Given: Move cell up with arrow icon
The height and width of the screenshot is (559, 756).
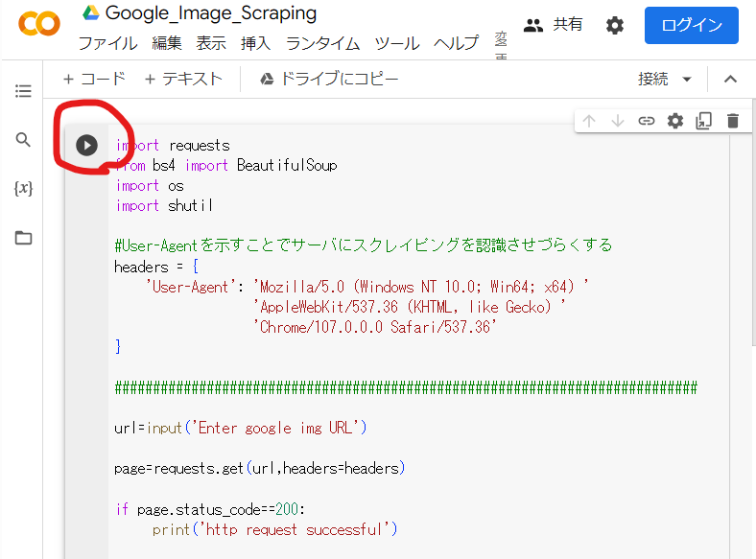Looking at the screenshot, I should pyautogui.click(x=589, y=121).
